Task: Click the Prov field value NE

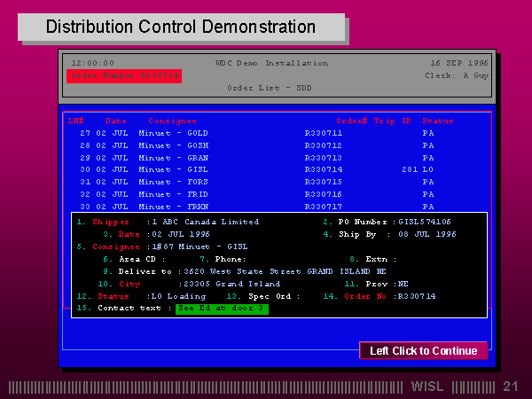Action: coord(403,284)
